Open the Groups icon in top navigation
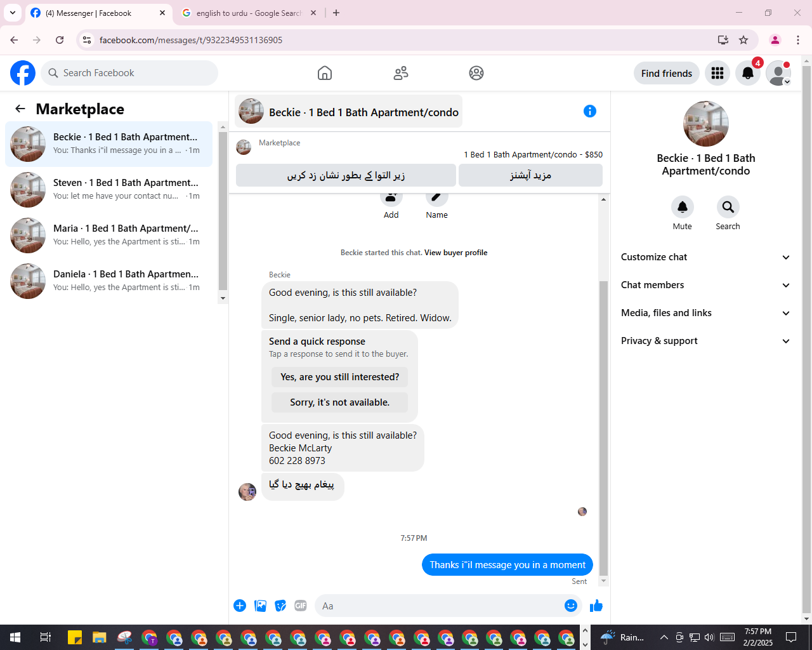 476,73
